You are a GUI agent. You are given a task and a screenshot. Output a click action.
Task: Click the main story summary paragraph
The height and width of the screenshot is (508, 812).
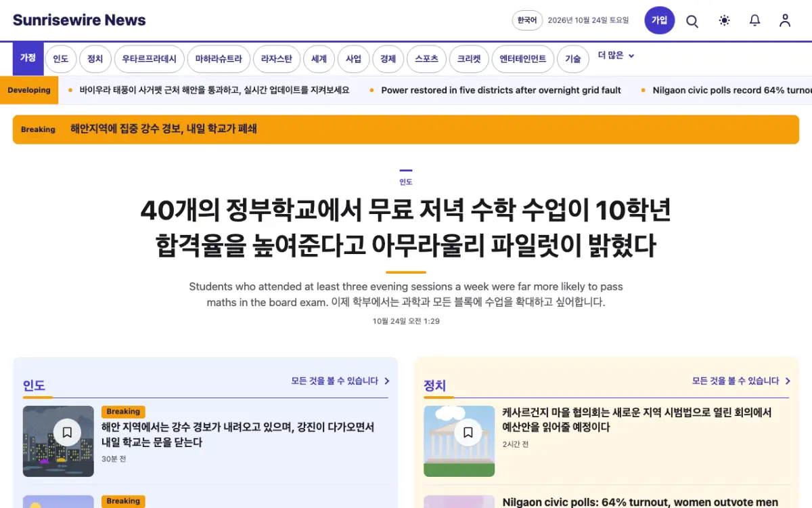click(x=406, y=295)
